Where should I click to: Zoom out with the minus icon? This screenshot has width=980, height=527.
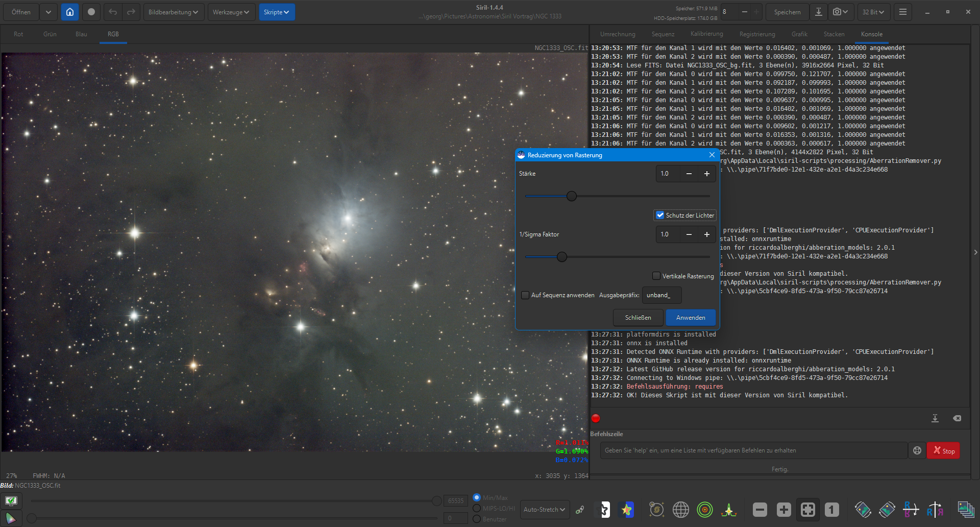(759, 510)
